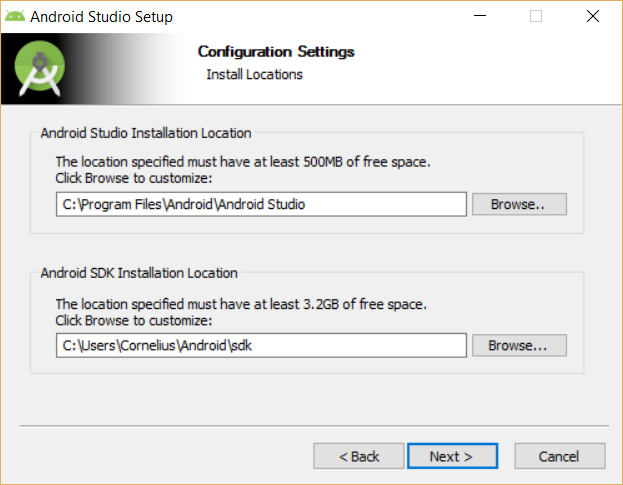Click the greyed-out maximize window button
Image resolution: width=623 pixels, height=485 pixels.
[536, 16]
